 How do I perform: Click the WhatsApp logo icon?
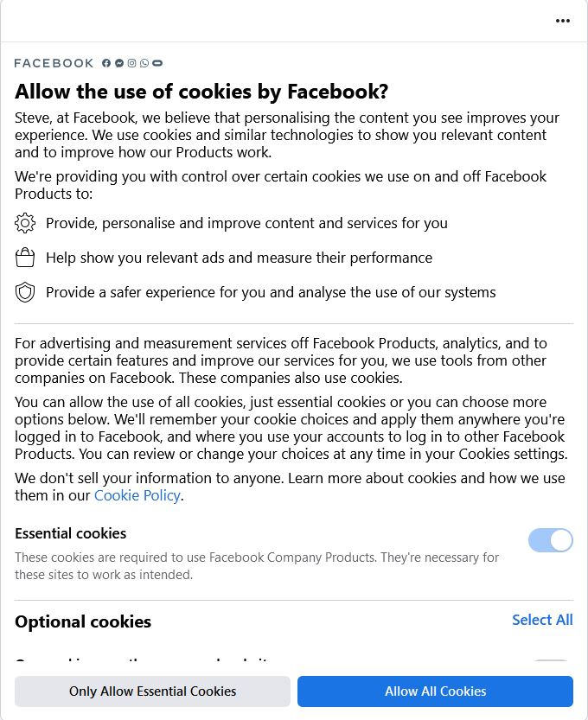click(x=144, y=63)
